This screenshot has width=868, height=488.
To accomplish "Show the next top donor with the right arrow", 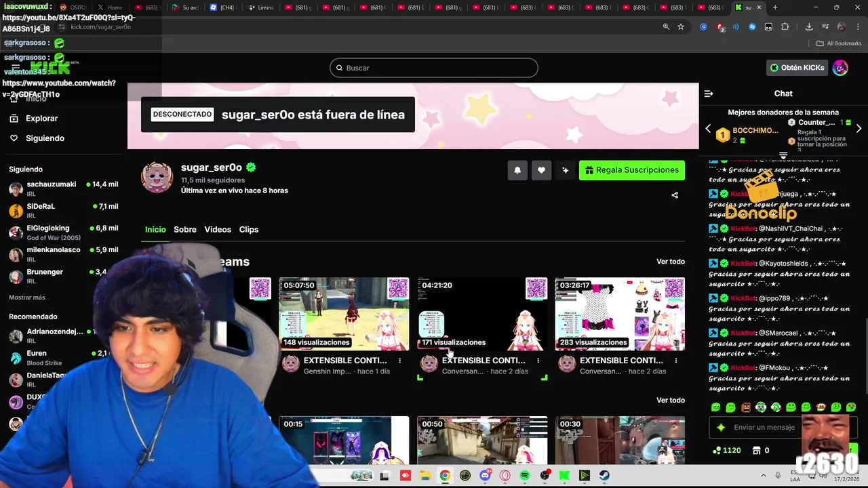I will [859, 129].
